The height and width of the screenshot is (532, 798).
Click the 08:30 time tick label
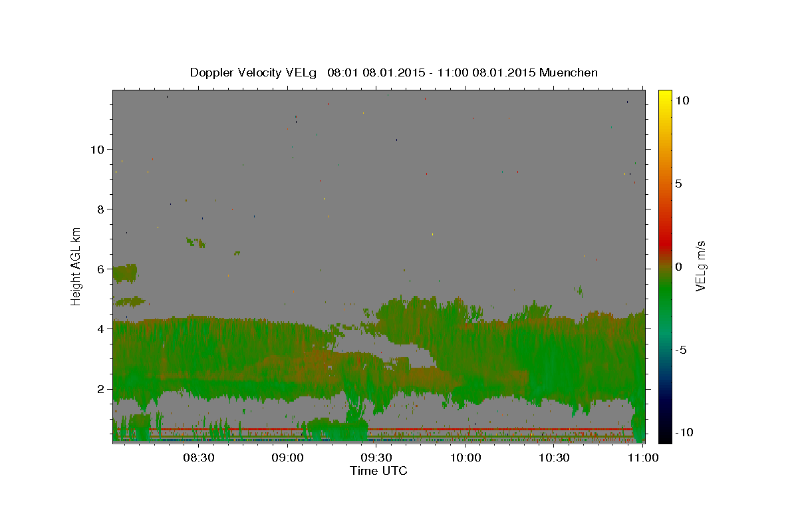(198, 458)
